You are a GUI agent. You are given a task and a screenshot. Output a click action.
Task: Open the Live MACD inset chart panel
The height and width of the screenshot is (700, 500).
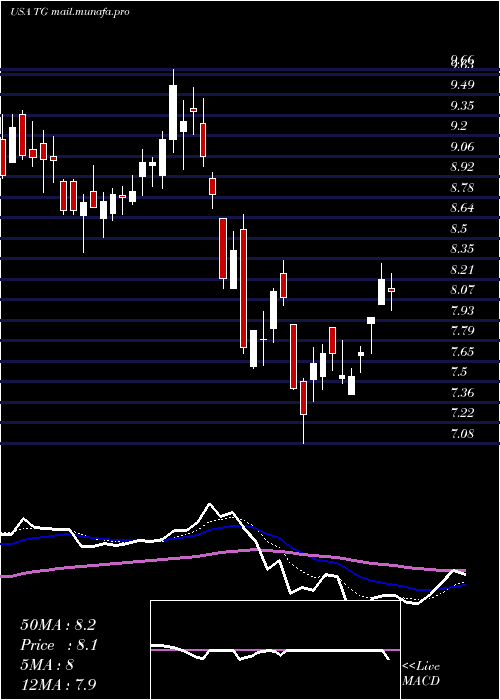coord(275,650)
